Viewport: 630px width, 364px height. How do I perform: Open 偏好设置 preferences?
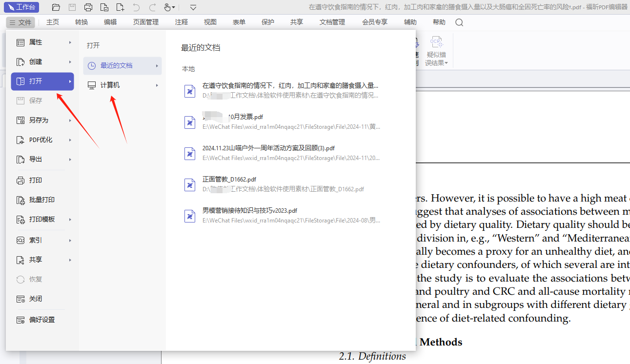(41, 320)
